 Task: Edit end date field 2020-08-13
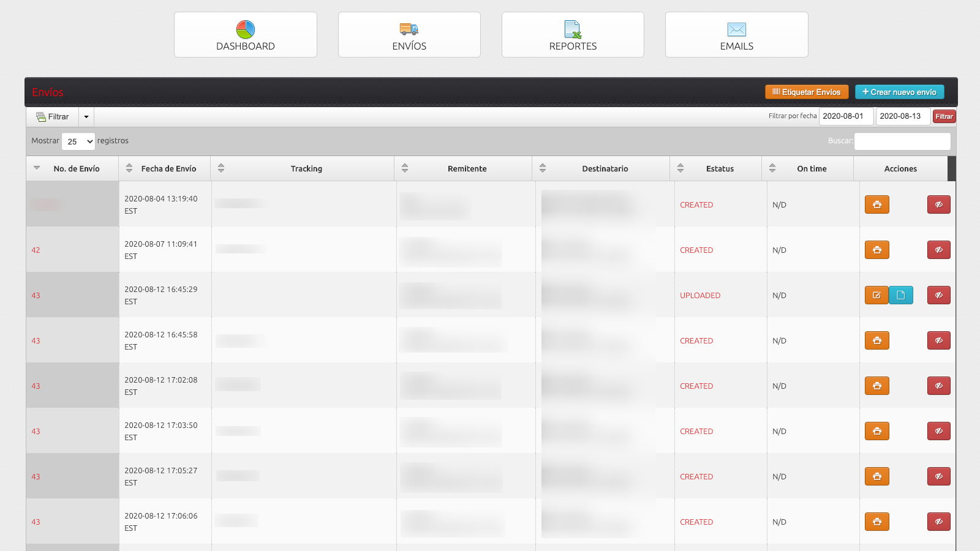[x=903, y=116]
